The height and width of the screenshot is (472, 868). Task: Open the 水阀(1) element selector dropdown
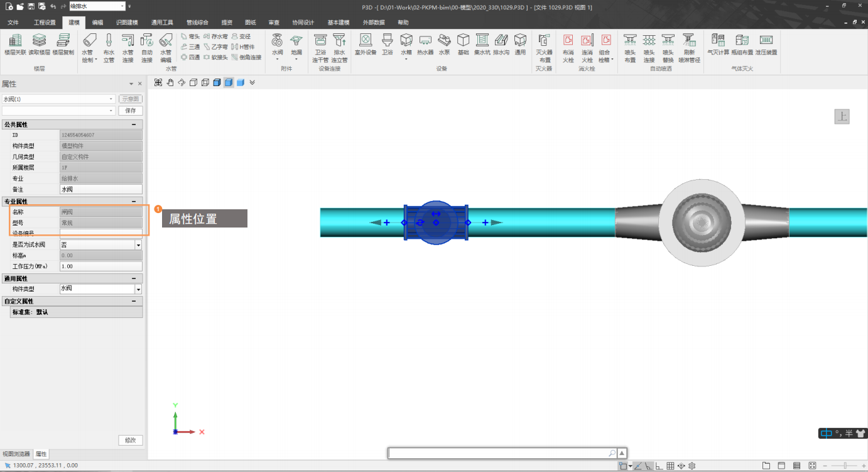tap(111, 99)
